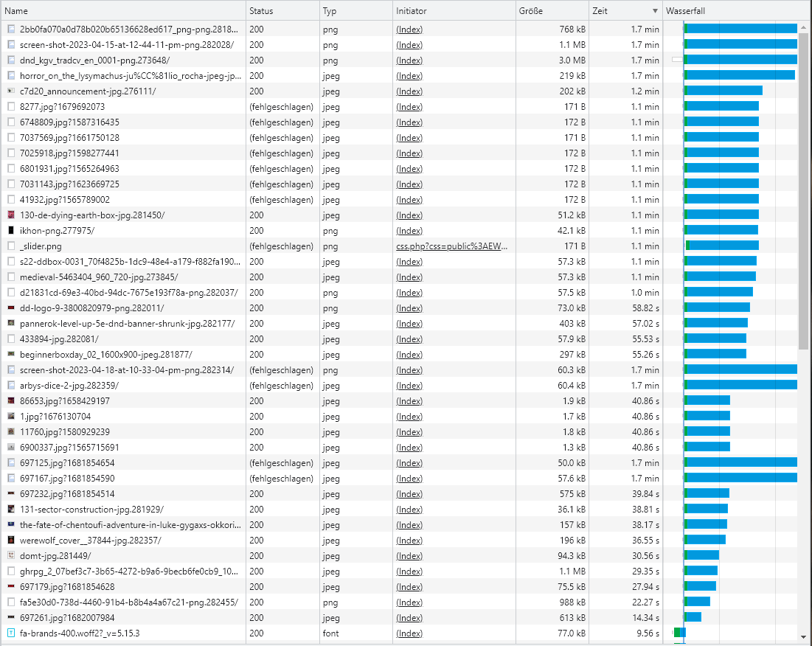Click file icon of screen-shot-2023-04-15 row
The image size is (812, 646).
pos(11,45)
